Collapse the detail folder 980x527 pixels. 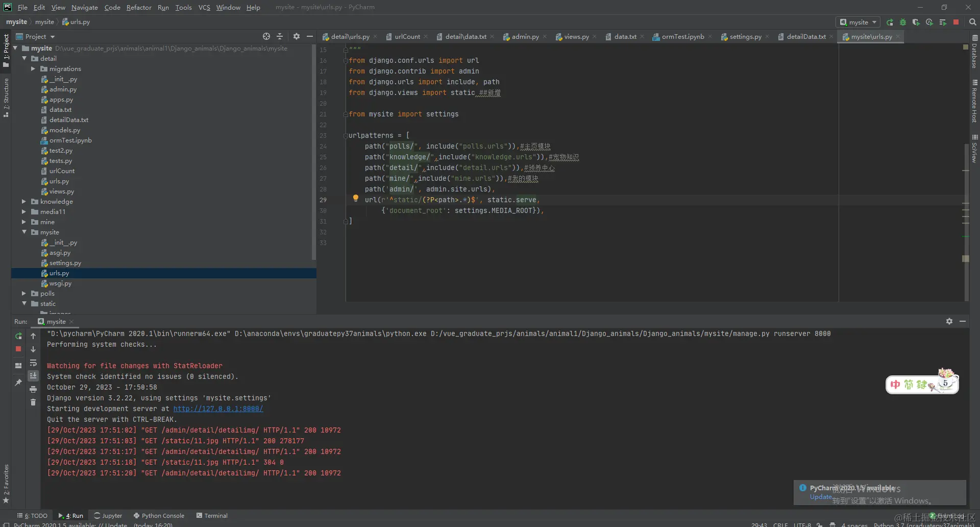click(24, 59)
